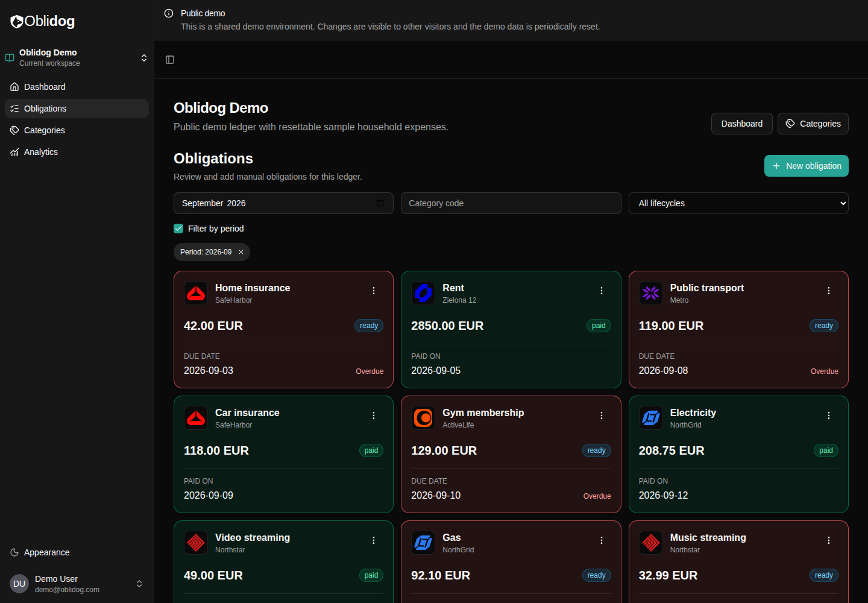Click the Home insurance card title
This screenshot has height=603, width=868.
click(x=253, y=288)
